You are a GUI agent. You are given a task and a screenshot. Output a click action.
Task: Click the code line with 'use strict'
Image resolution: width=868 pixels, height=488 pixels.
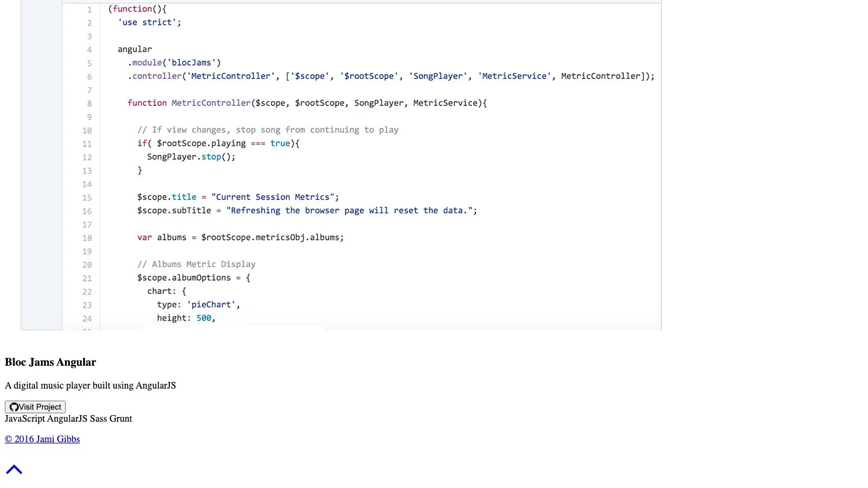coord(149,22)
